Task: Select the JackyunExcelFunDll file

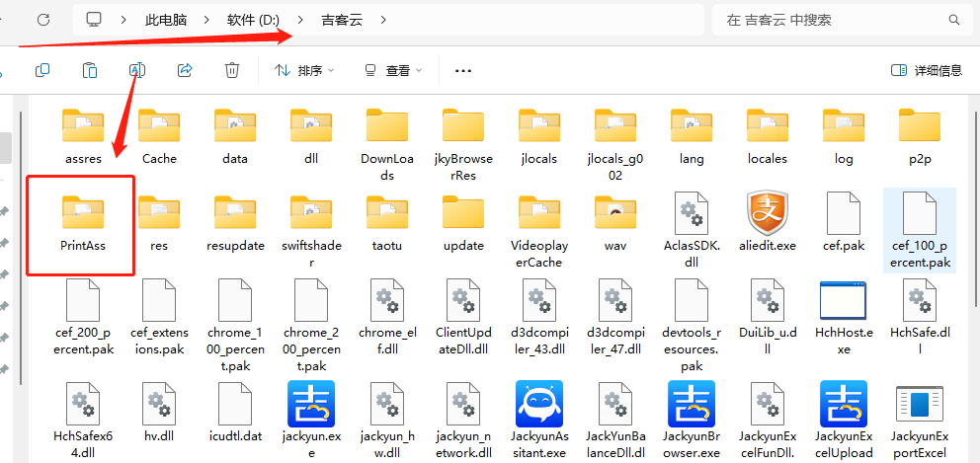Action: click(768, 420)
